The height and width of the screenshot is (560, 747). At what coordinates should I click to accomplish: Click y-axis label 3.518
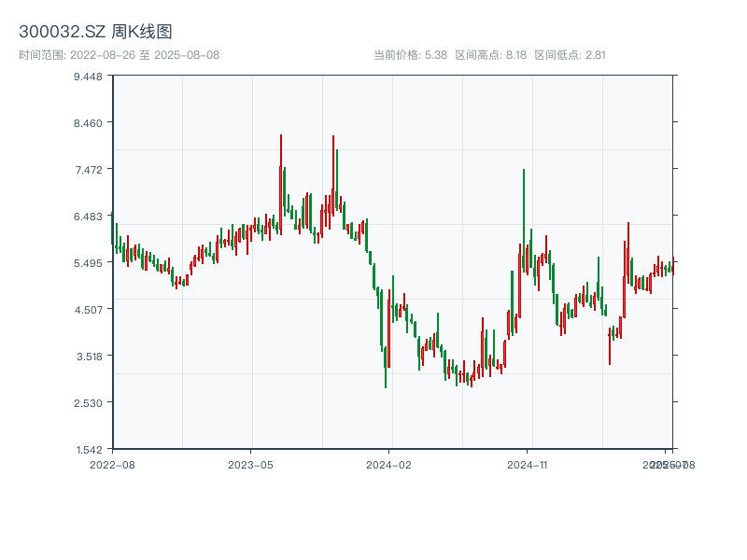[x=90, y=357]
